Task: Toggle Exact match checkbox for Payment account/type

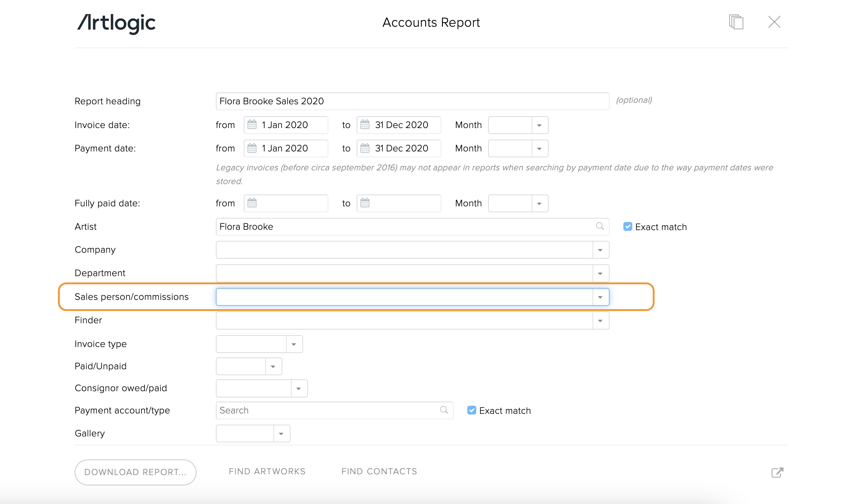Action: [471, 410]
